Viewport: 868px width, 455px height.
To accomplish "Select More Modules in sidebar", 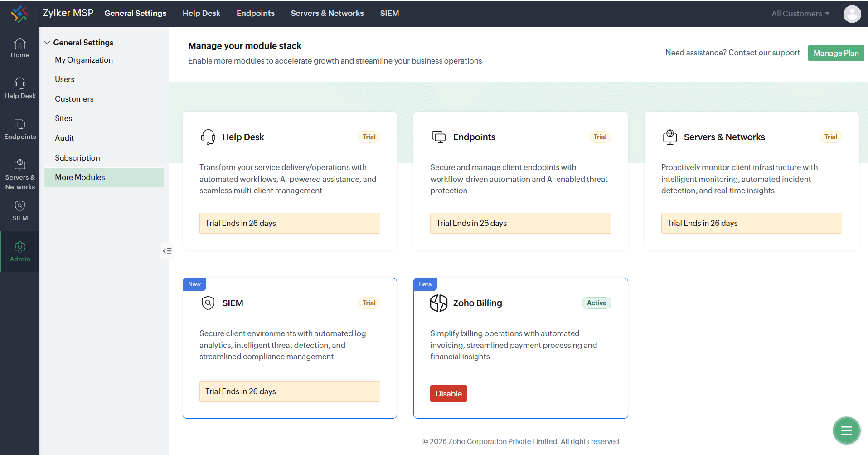I will (x=104, y=177).
